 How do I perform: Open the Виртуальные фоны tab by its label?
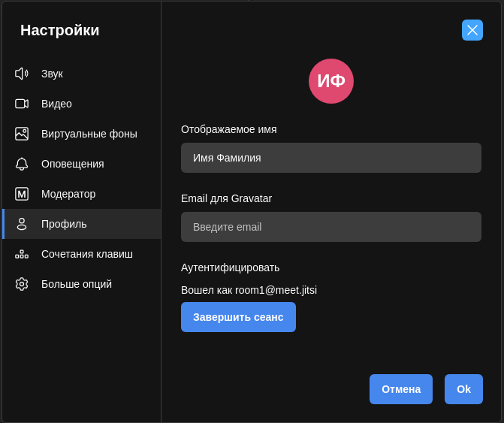pos(89,134)
